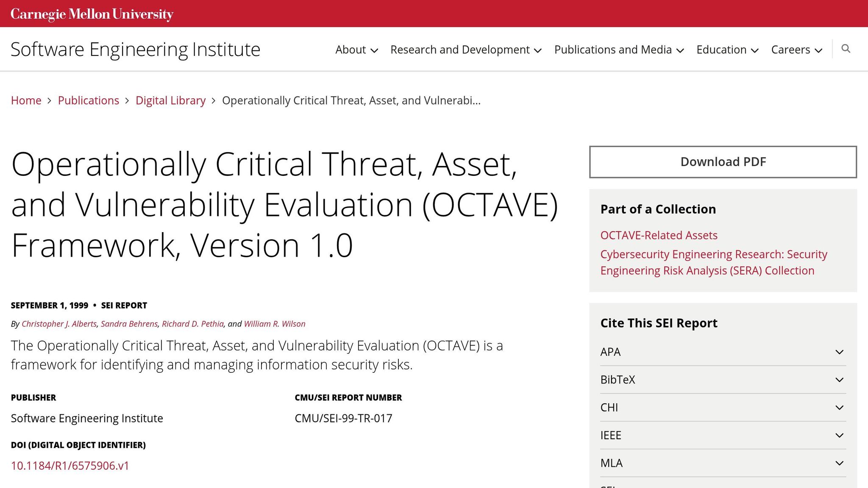868x488 pixels.
Task: Click the search magnifier icon
Action: (846, 49)
